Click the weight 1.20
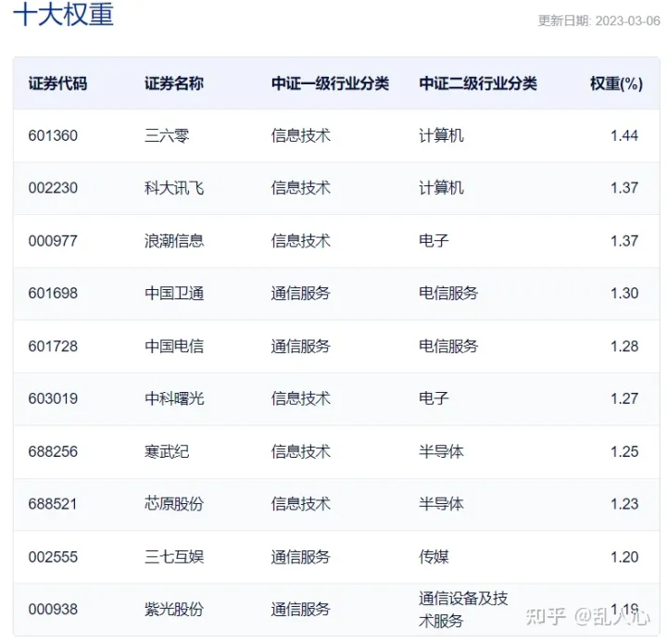Viewport: 667px width, 644px height. [x=624, y=557]
